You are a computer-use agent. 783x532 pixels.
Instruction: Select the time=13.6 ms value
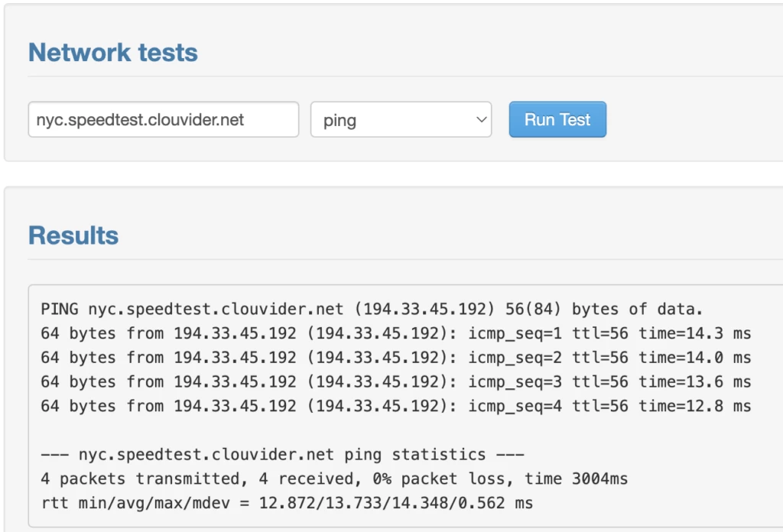pos(694,382)
